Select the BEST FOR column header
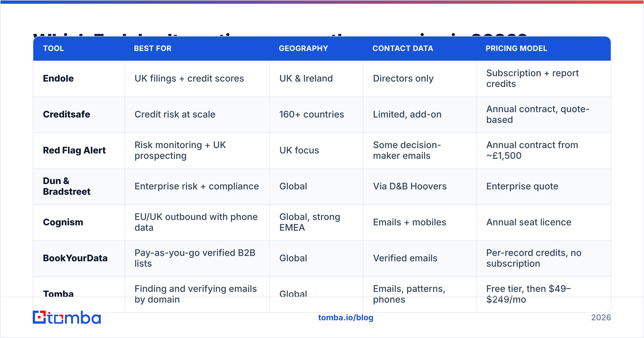 (153, 48)
